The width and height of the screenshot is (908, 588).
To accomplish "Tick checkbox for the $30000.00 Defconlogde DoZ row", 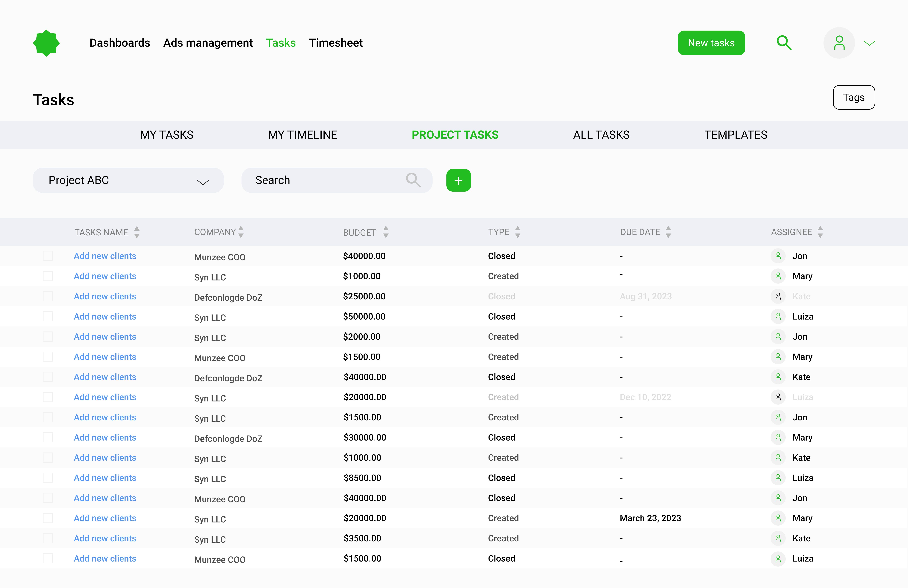I will click(x=48, y=437).
